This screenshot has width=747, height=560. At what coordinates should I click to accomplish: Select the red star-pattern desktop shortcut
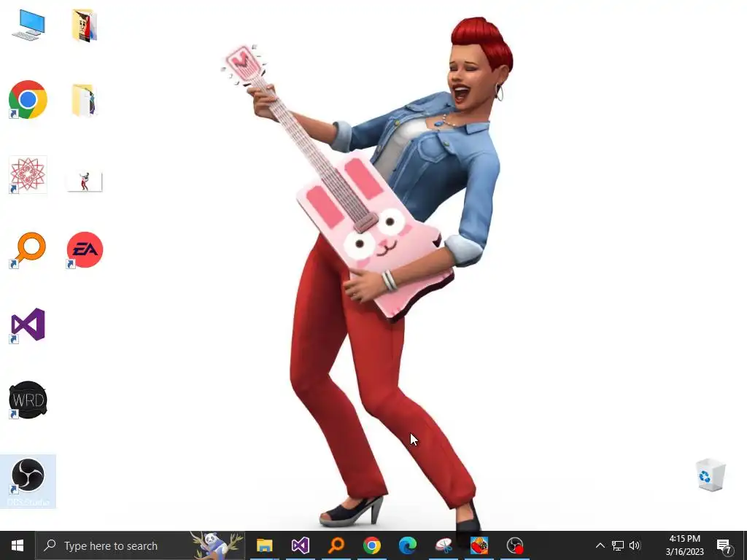coord(28,174)
